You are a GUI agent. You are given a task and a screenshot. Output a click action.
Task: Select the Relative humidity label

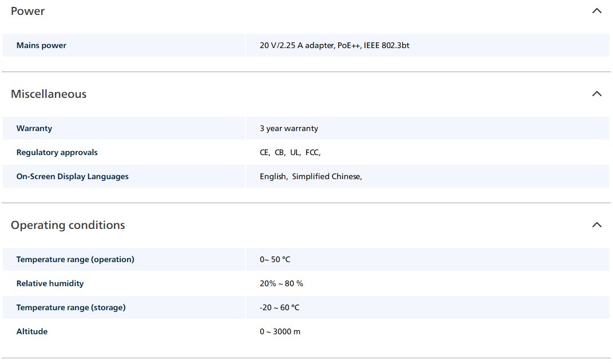pyautogui.click(x=50, y=283)
